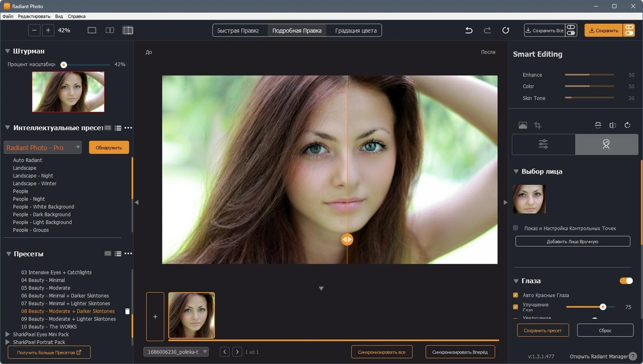Collapse the right panel arrow
The height and width of the screenshot is (364, 643).
[505, 202]
